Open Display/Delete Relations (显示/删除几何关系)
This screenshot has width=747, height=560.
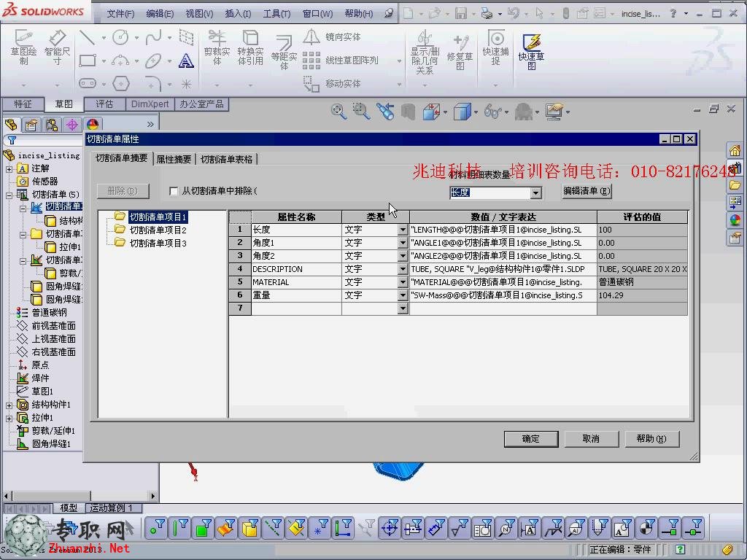coord(425,52)
